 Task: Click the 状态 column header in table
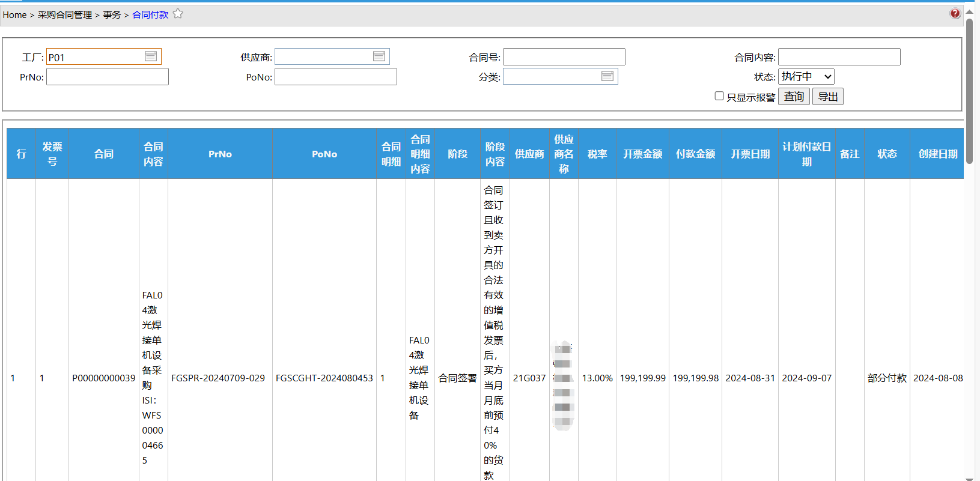(887, 154)
